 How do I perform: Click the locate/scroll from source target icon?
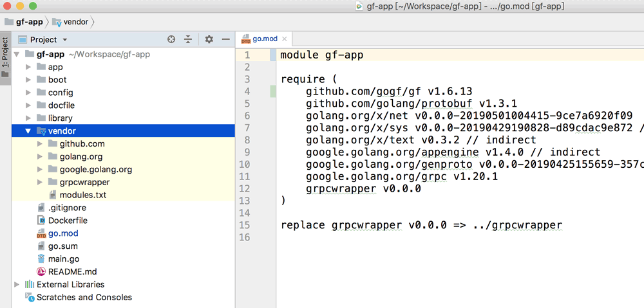pyautogui.click(x=172, y=39)
